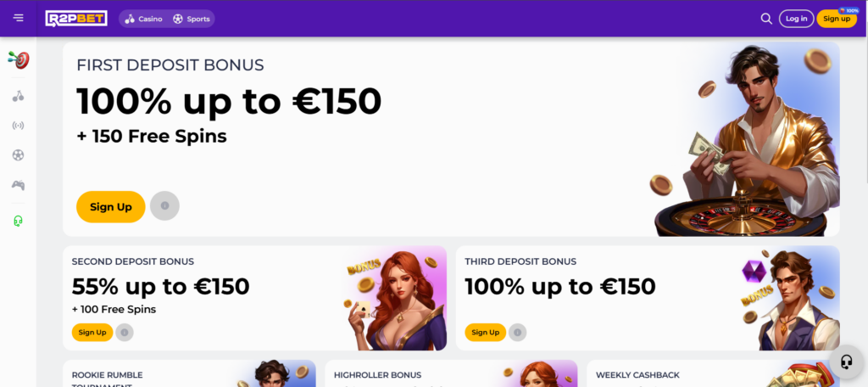
Task: Show Third Deposit Bonus info details
Action: point(518,333)
